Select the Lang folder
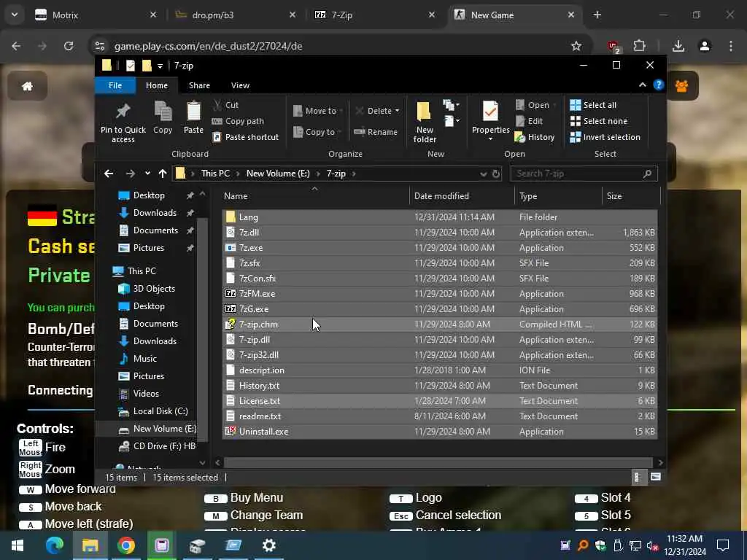The image size is (747, 560). 439,217
